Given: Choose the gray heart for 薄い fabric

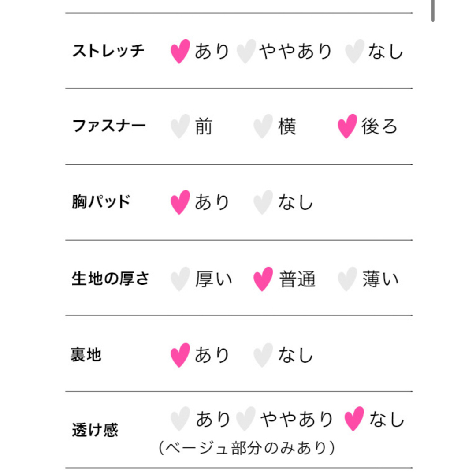Looking at the screenshot, I should [347, 279].
